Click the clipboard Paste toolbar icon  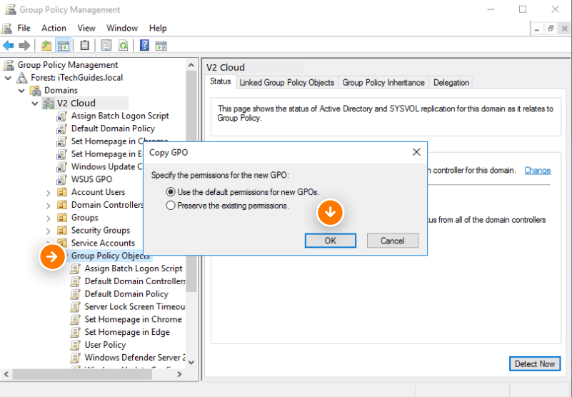tap(85, 46)
